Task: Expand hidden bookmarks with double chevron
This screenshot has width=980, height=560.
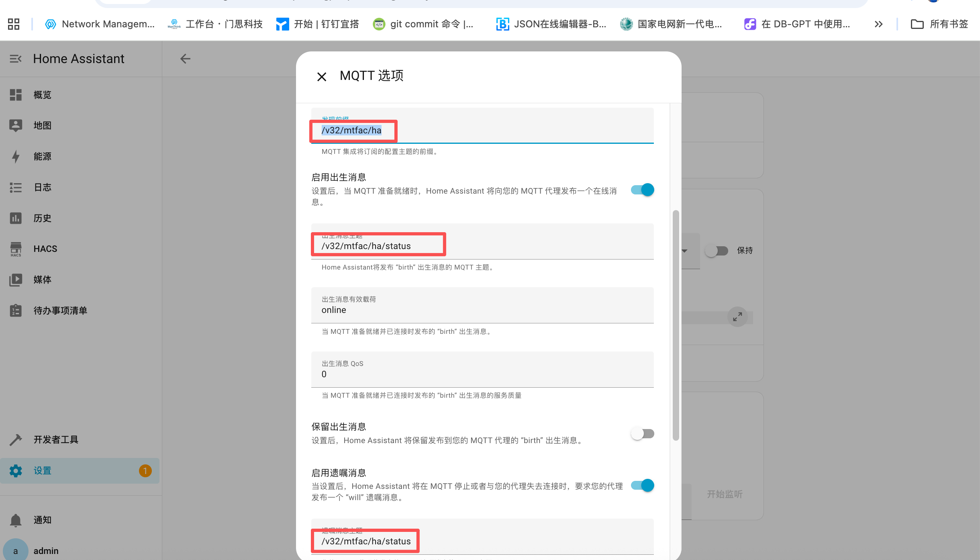Action: pos(878,24)
